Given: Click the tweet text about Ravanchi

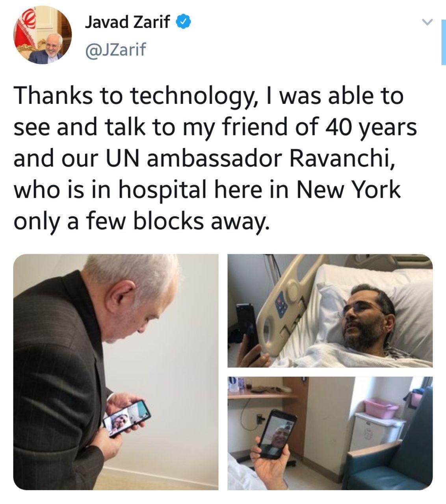Looking at the screenshot, I should click(x=215, y=158).
